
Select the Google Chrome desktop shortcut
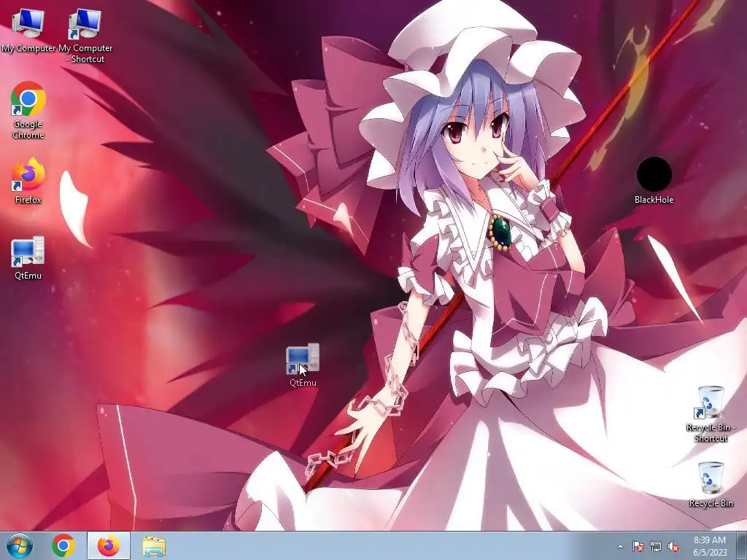click(x=28, y=111)
